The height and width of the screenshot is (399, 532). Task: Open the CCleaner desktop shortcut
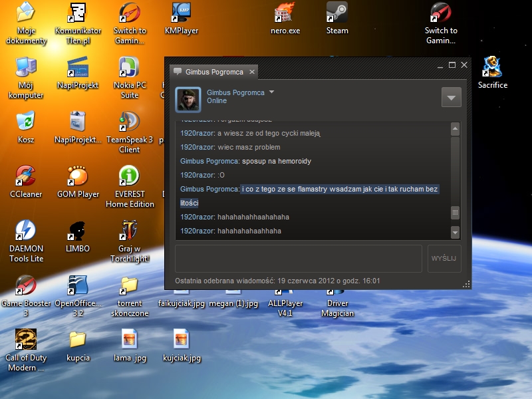click(x=25, y=176)
